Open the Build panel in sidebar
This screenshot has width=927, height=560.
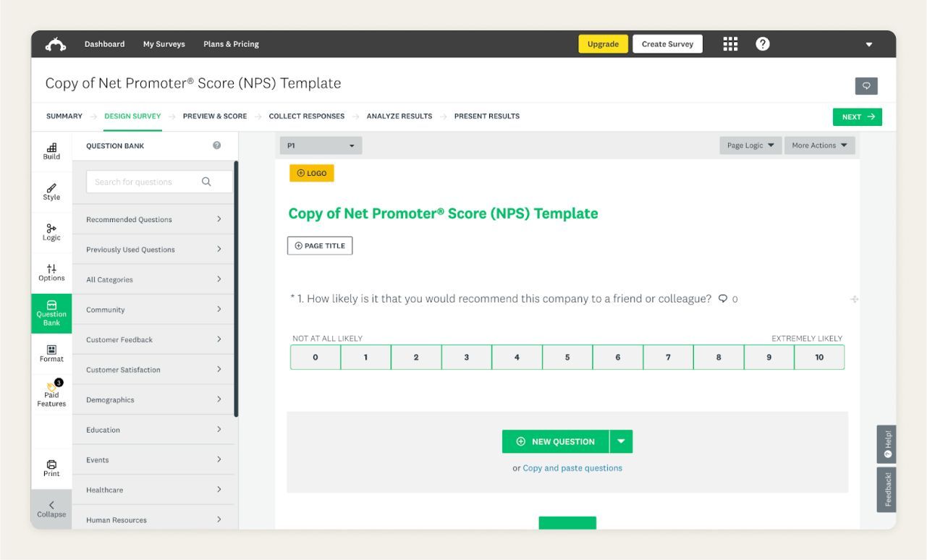coord(51,150)
